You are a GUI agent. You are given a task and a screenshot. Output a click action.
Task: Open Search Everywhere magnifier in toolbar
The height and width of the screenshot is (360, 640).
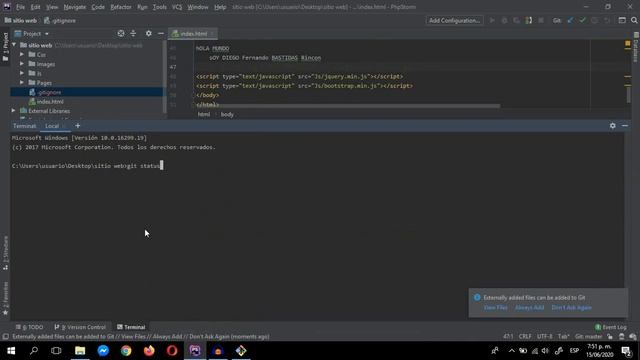pos(634,20)
